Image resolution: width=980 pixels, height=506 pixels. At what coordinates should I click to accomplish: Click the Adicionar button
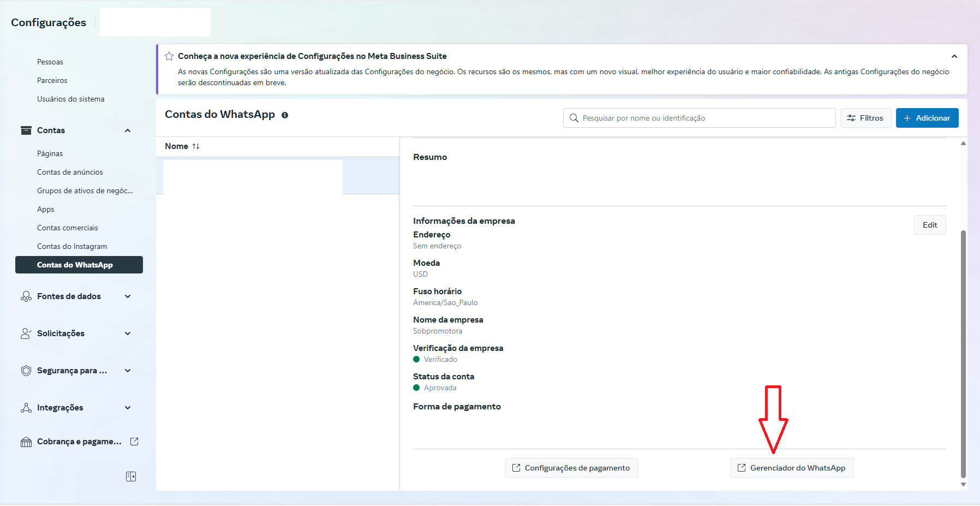click(x=927, y=118)
